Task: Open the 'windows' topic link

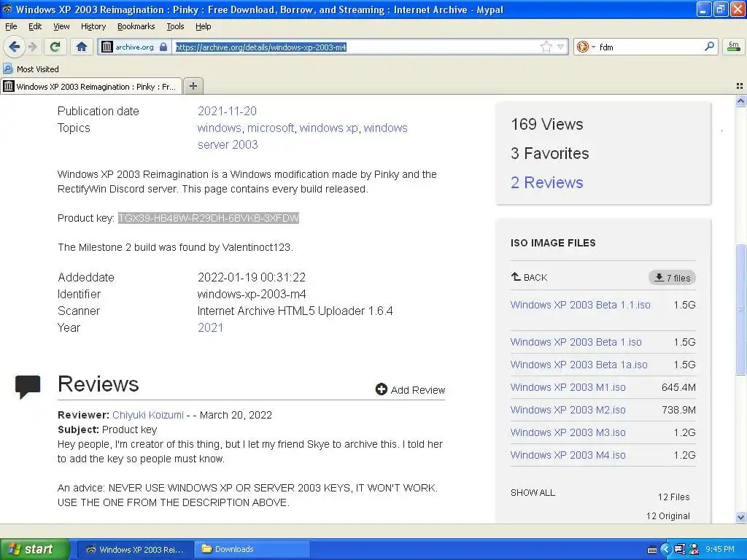Action: tap(219, 128)
